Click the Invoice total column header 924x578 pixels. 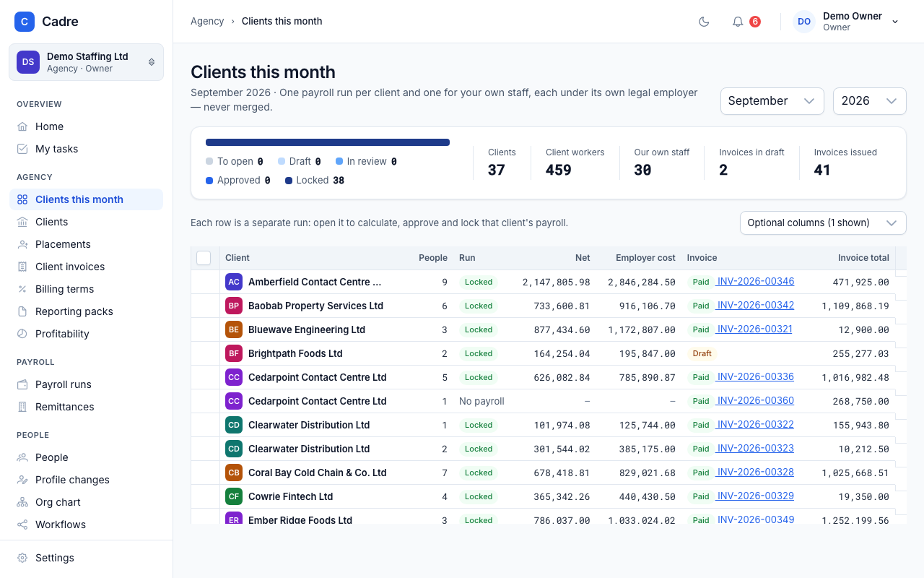click(x=863, y=258)
